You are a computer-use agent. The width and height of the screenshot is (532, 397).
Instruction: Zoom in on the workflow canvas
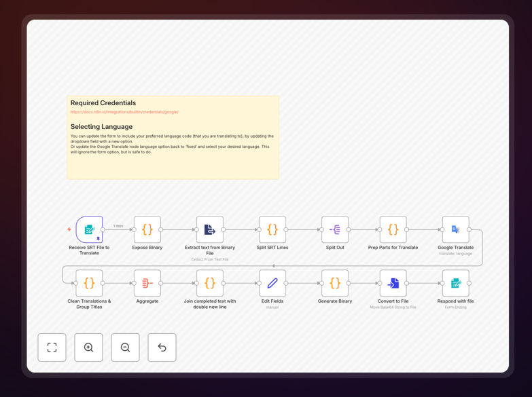click(88, 347)
